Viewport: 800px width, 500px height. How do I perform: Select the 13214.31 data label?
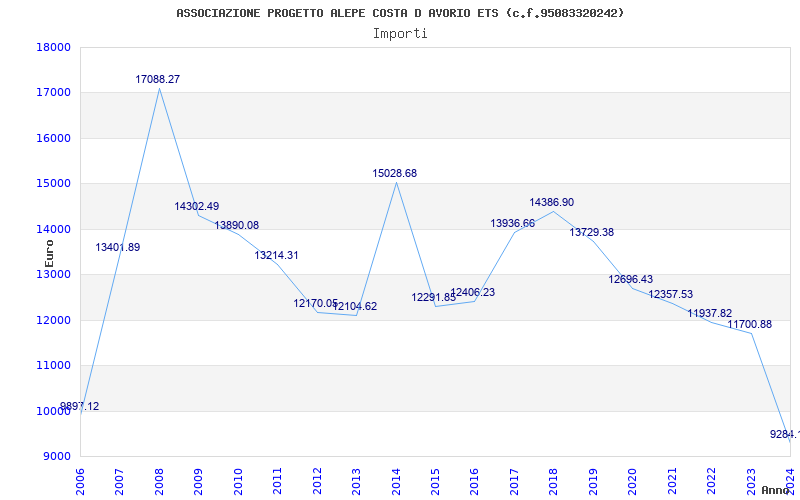point(277,256)
